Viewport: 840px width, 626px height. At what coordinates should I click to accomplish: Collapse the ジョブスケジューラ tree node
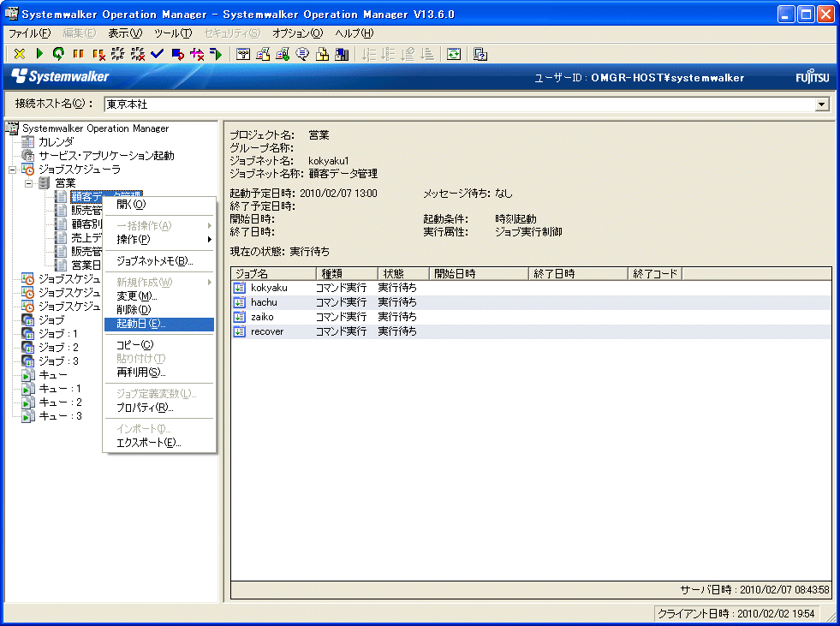coord(12,168)
